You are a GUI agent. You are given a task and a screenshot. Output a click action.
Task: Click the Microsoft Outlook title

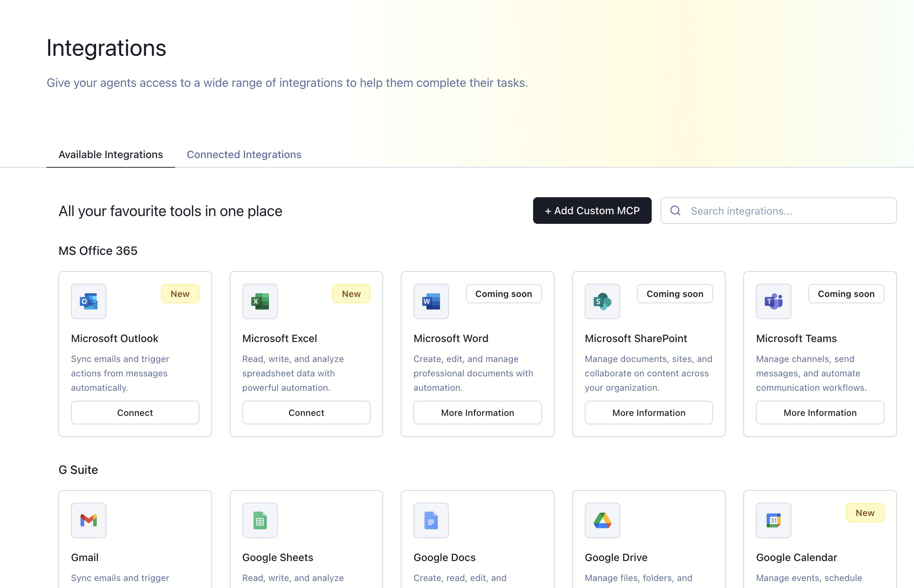(x=115, y=338)
